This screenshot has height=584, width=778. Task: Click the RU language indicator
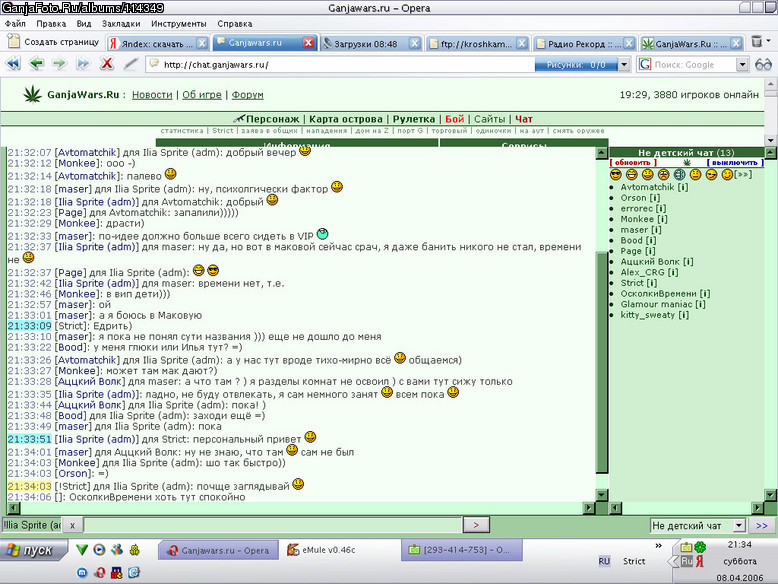(604, 561)
